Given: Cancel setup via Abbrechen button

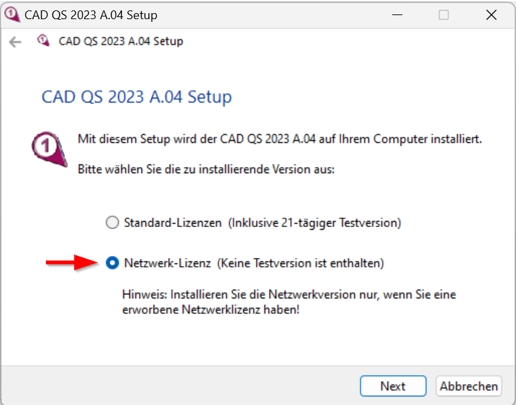Looking at the screenshot, I should (x=468, y=386).
